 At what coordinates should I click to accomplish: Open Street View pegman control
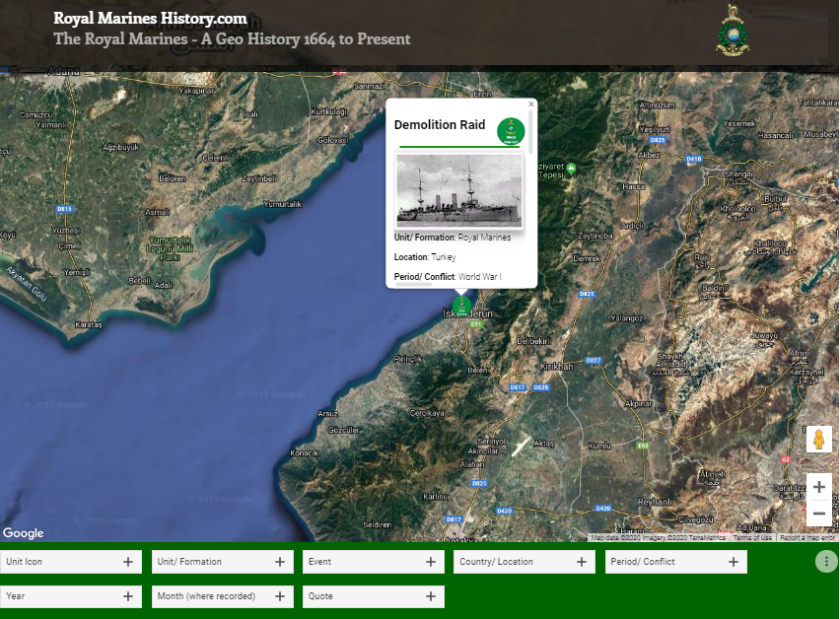click(818, 440)
